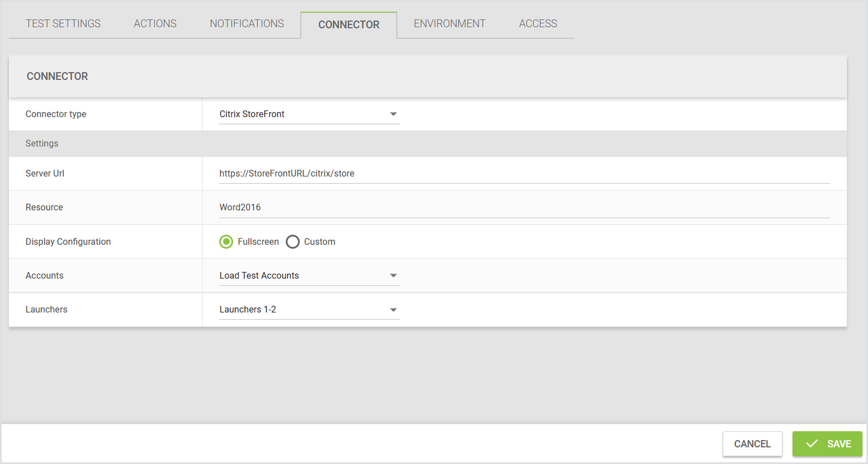This screenshot has height=464, width=868.
Task: Open the Citrix StoreFront connector selection
Action: [300, 114]
